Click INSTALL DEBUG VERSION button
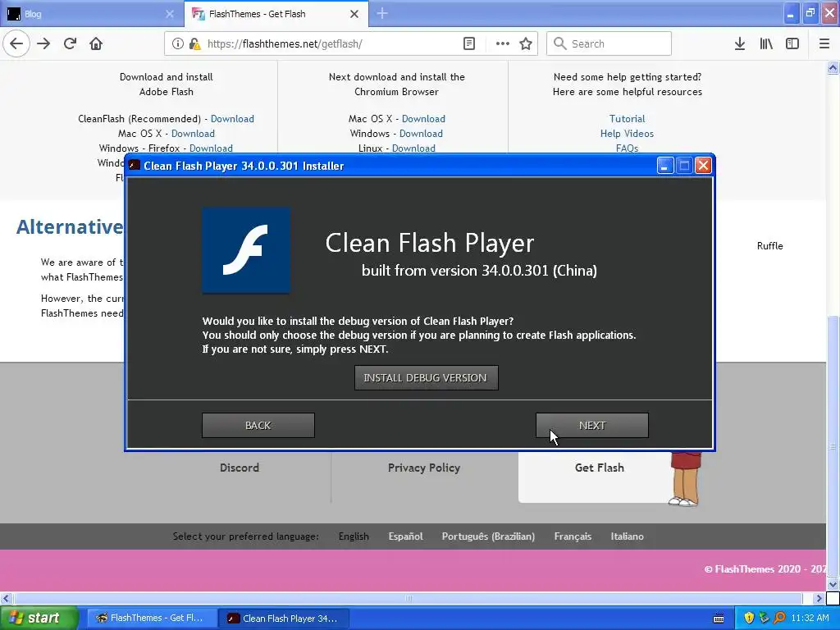The height and width of the screenshot is (630, 840). click(x=426, y=377)
